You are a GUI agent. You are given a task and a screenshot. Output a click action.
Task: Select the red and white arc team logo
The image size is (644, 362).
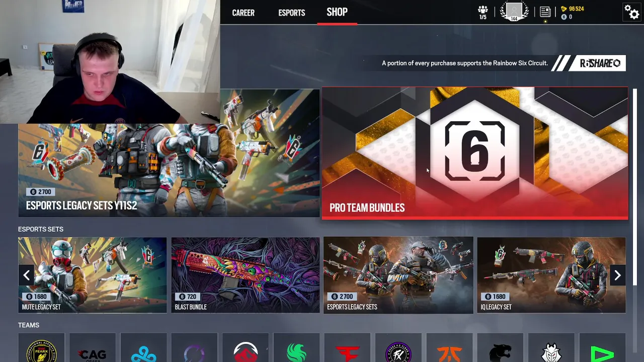click(246, 348)
